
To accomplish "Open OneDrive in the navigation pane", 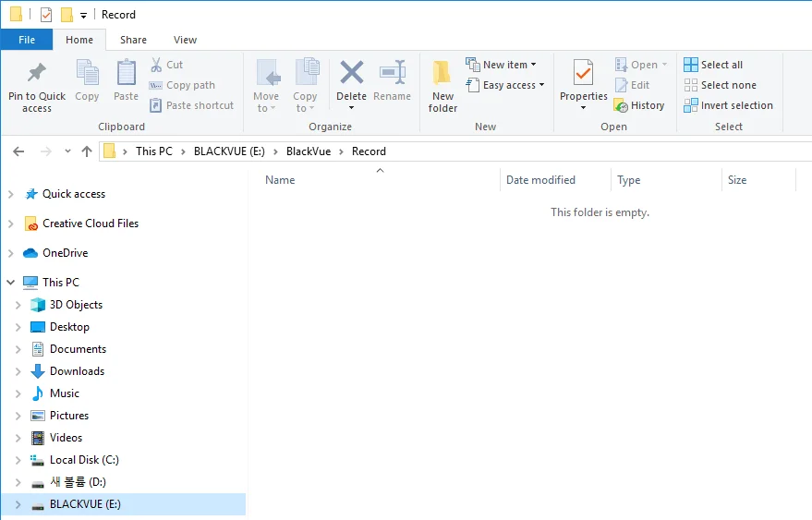I will [65, 253].
